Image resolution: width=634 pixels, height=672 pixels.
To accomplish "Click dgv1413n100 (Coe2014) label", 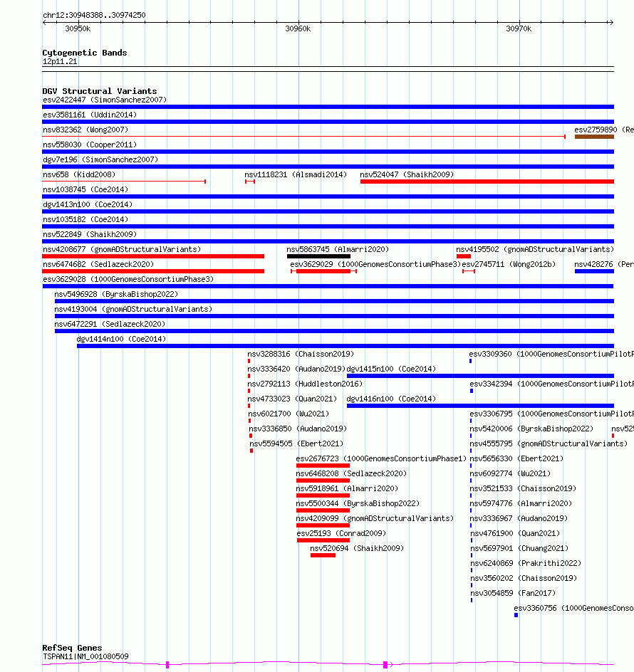I will click(x=88, y=205).
